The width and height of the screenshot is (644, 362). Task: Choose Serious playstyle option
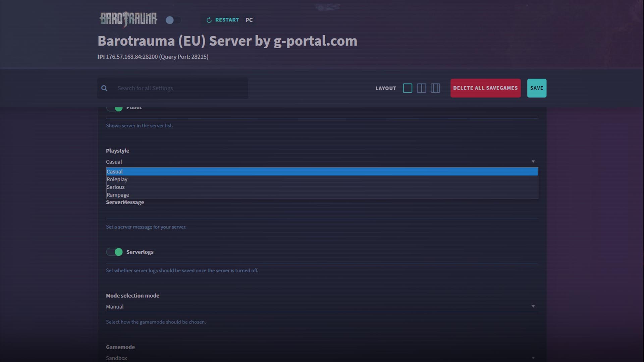(322, 187)
